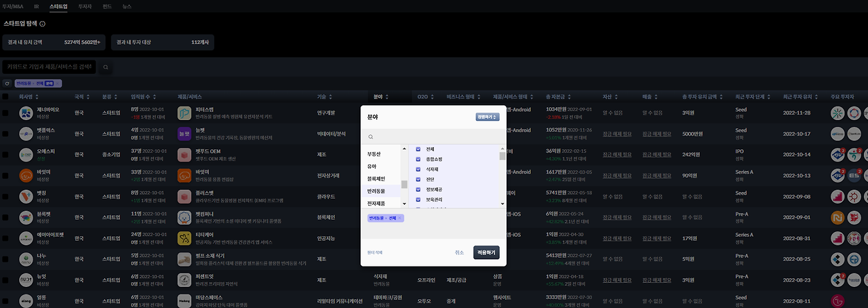The image size is (868, 308).
Task: Click 펫컴퍼니 product icon
Action: tap(185, 218)
